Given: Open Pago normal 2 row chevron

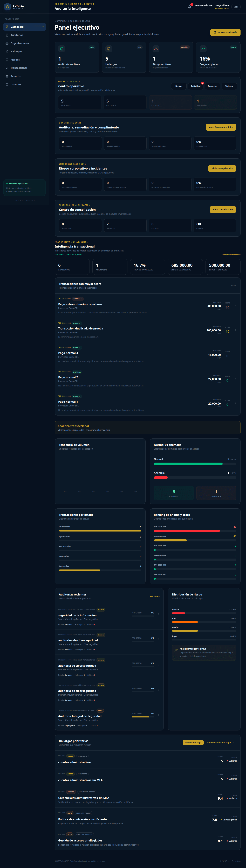Looking at the screenshot, I should coord(236,379).
